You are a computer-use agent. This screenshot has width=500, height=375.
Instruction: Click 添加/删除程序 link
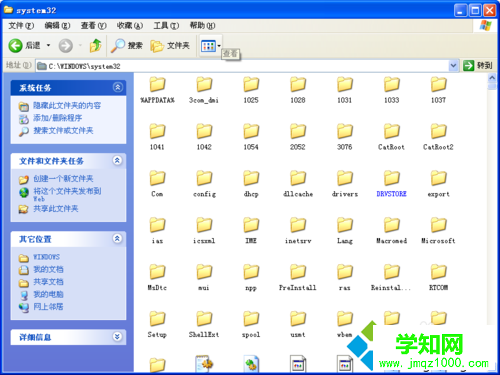[x=57, y=118]
